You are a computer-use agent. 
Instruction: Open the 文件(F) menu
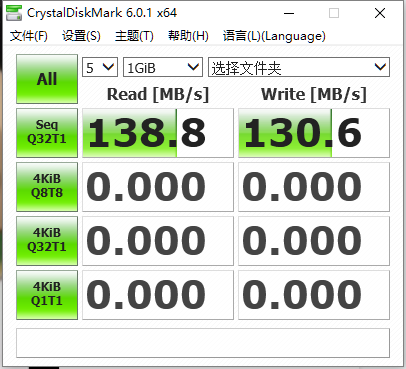point(29,36)
